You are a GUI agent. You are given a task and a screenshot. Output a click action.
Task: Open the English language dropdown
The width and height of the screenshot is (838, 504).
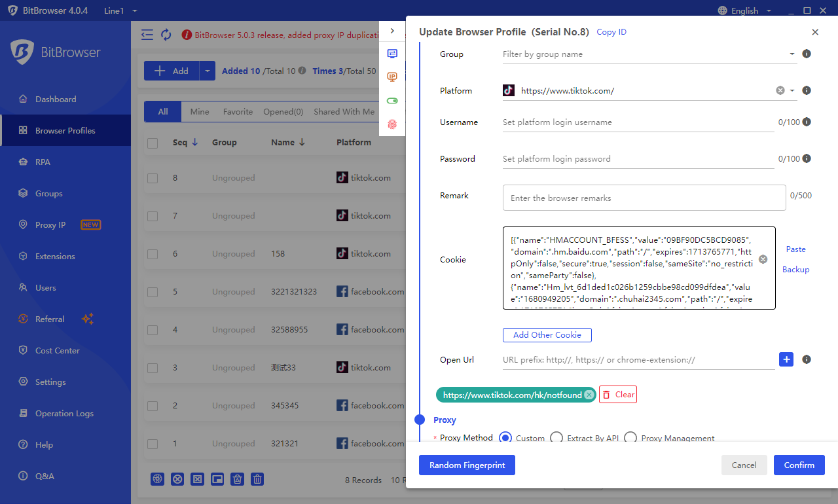[769, 10]
